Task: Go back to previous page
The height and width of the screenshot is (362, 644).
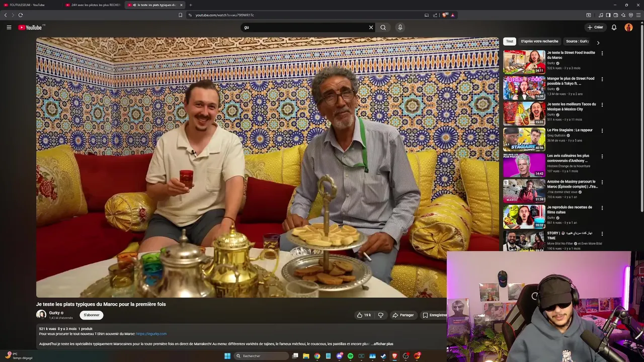Action: click(6, 15)
